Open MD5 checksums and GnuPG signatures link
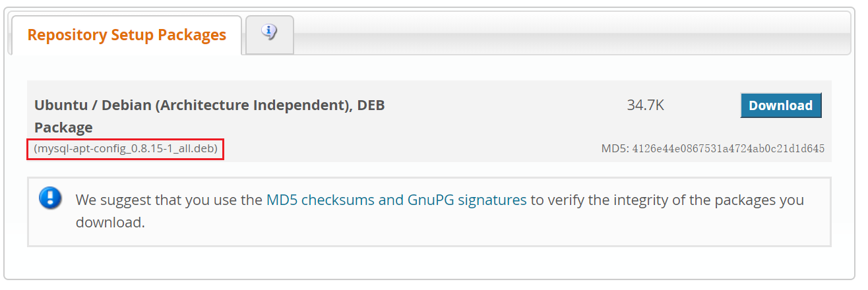 (396, 200)
